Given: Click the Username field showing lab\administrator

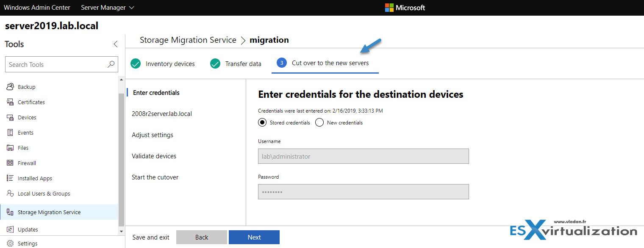Looking at the screenshot, I should pos(364,156).
